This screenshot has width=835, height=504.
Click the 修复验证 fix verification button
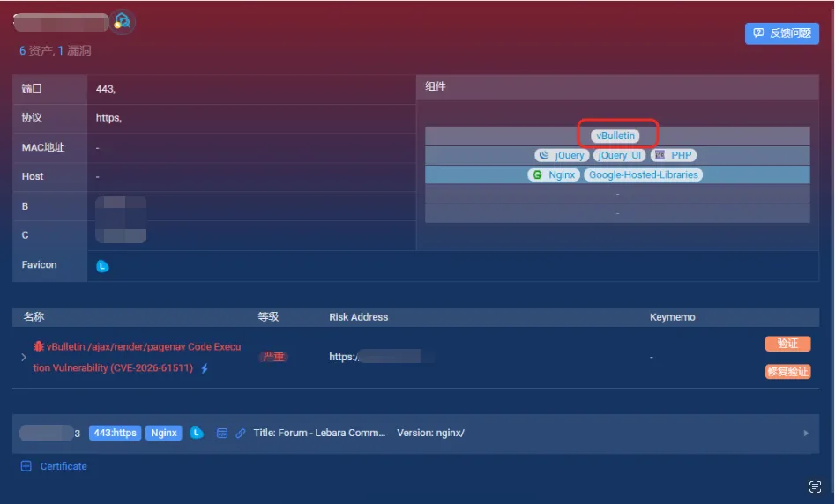[x=787, y=371]
